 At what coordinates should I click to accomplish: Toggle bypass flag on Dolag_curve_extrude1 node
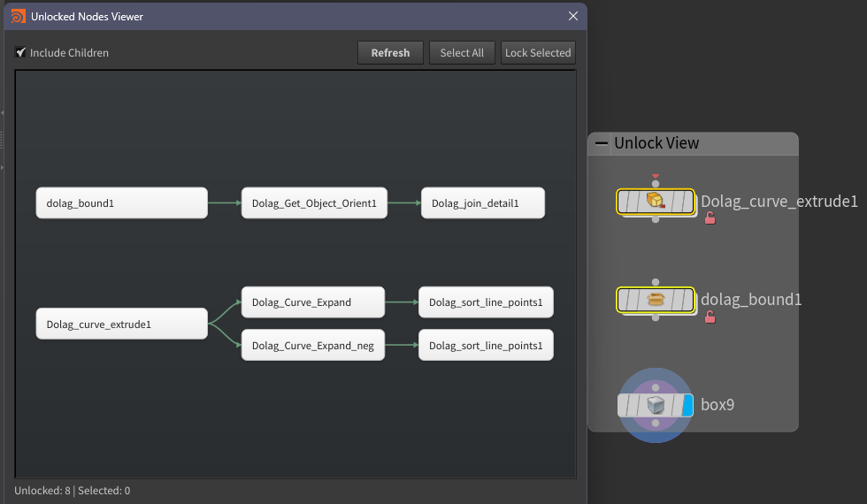(x=625, y=202)
